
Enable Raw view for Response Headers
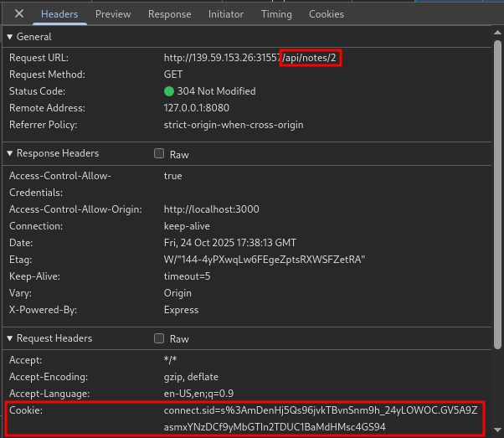coord(159,154)
